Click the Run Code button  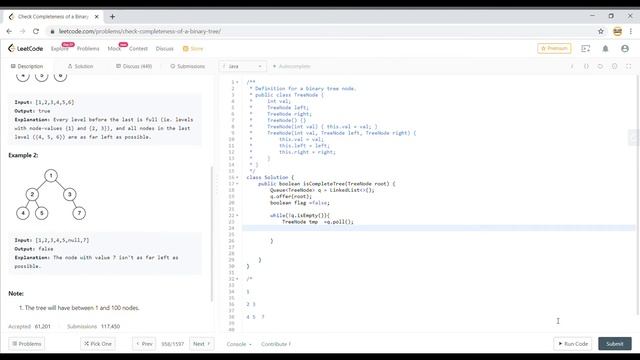point(573,344)
